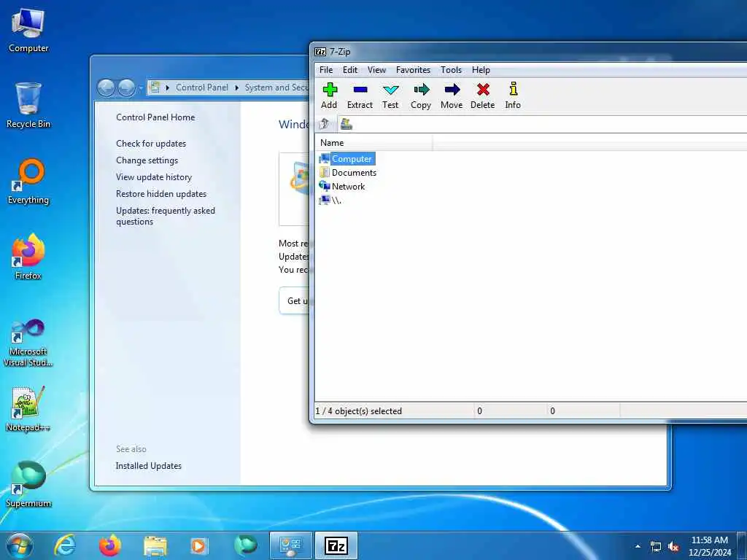The height and width of the screenshot is (560, 747).
Task: Click Check for updates link
Action: pyautogui.click(x=151, y=144)
